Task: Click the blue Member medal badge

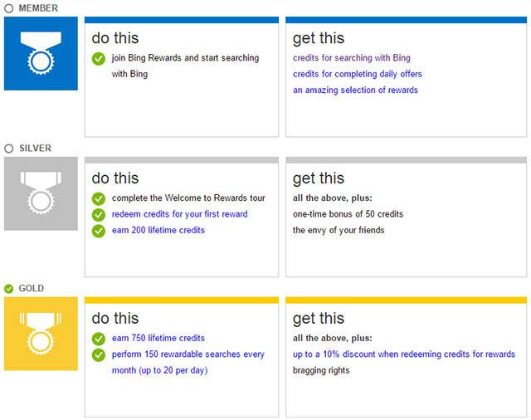Action: pyautogui.click(x=41, y=53)
